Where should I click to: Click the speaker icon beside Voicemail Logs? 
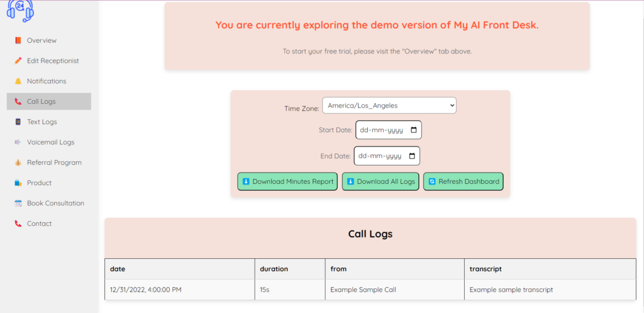point(18,142)
